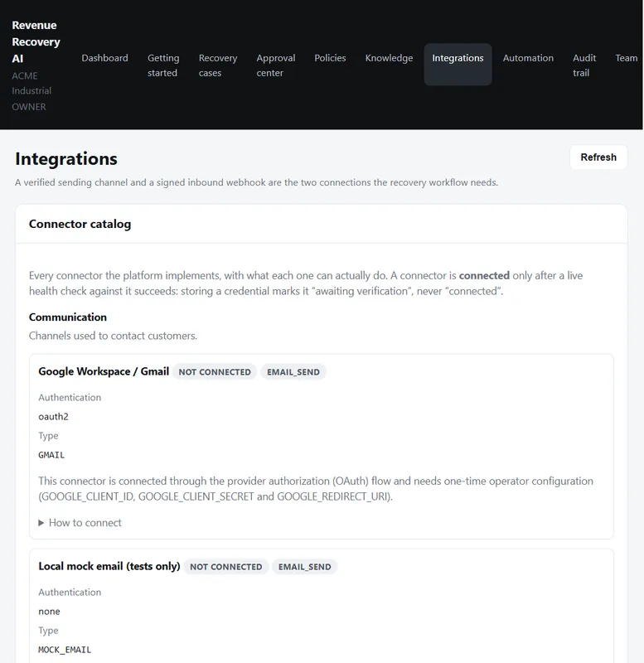Image resolution: width=644 pixels, height=663 pixels.
Task: Click the Channels used to contact customers text
Action: pos(113,336)
